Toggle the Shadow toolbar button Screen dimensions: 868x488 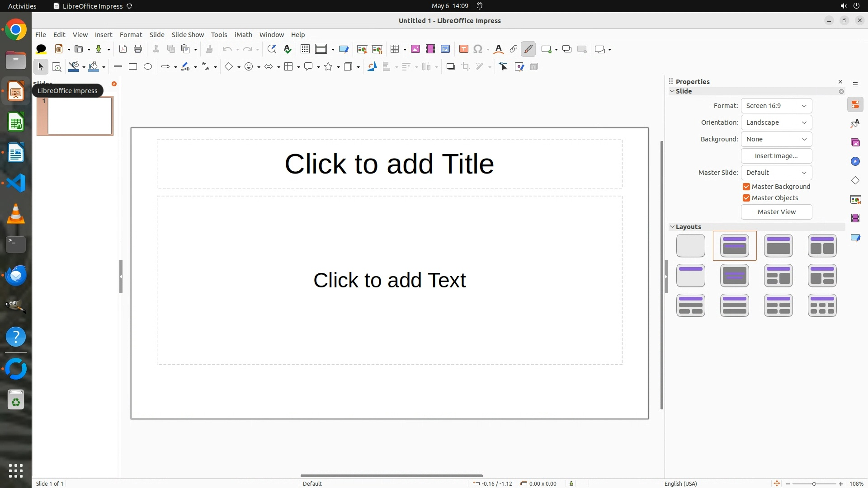click(x=450, y=67)
